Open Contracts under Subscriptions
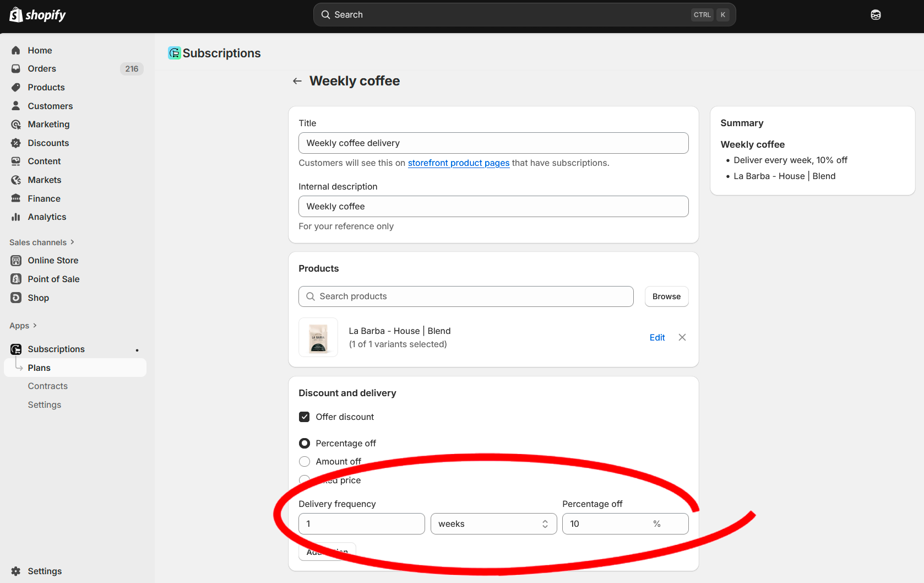The image size is (924, 583). pyautogui.click(x=48, y=386)
